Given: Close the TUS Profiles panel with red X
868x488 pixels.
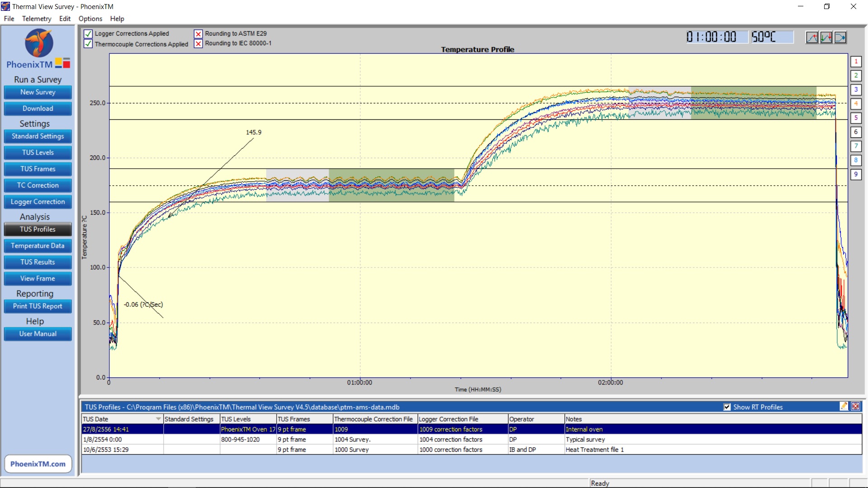Looking at the screenshot, I should click(855, 406).
